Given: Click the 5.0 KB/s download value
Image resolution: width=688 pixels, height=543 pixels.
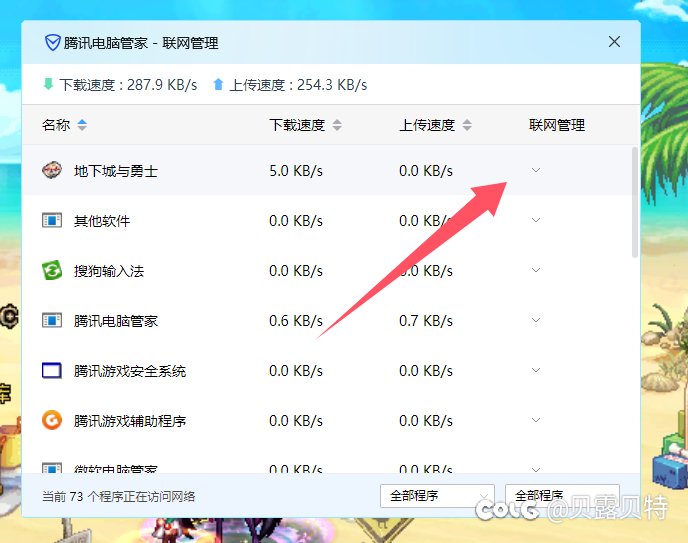Looking at the screenshot, I should coord(296,171).
